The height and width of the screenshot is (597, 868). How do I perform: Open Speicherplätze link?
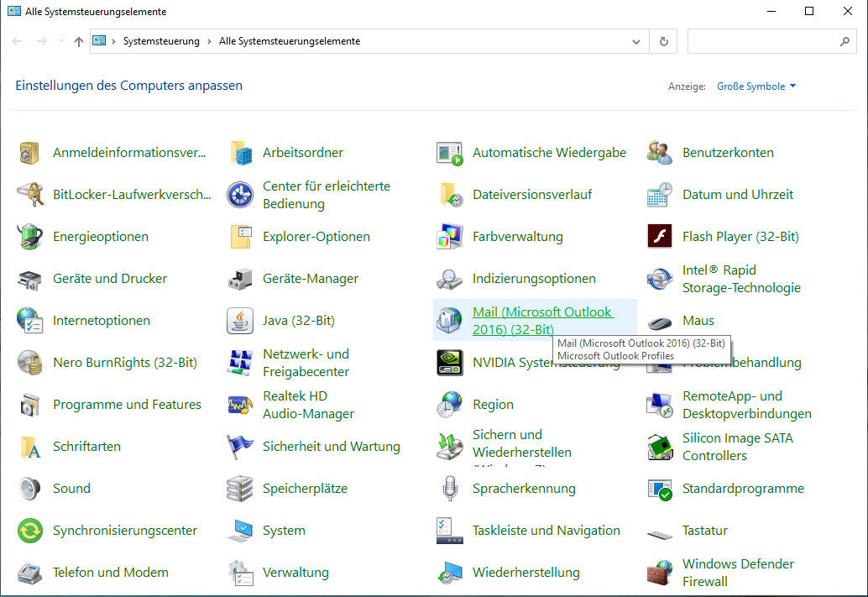pyautogui.click(x=305, y=489)
